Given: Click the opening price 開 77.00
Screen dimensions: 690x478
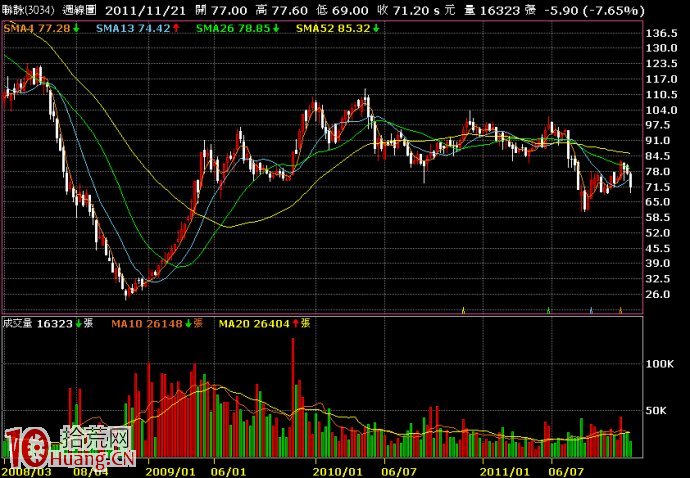Looking at the screenshot, I should pyautogui.click(x=221, y=11).
